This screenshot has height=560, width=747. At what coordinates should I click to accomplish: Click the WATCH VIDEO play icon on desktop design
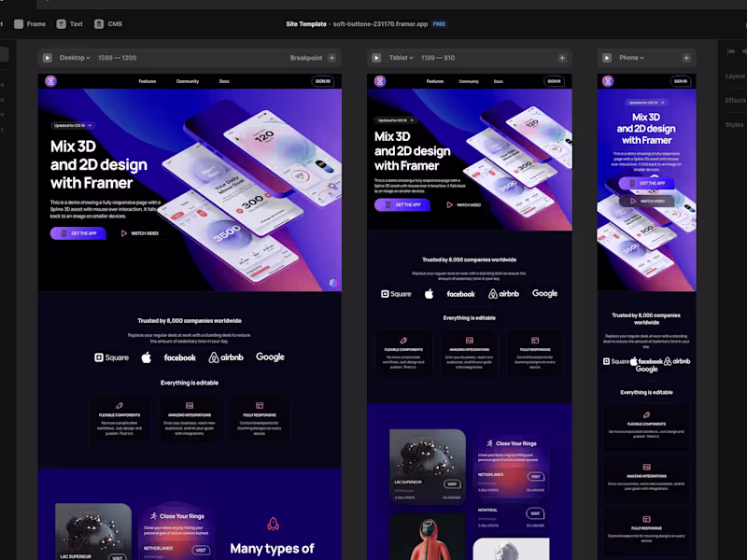[x=122, y=232]
